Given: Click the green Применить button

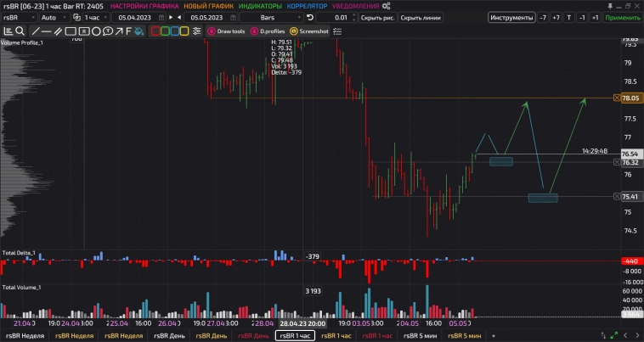Looking at the screenshot, I should [623, 18].
